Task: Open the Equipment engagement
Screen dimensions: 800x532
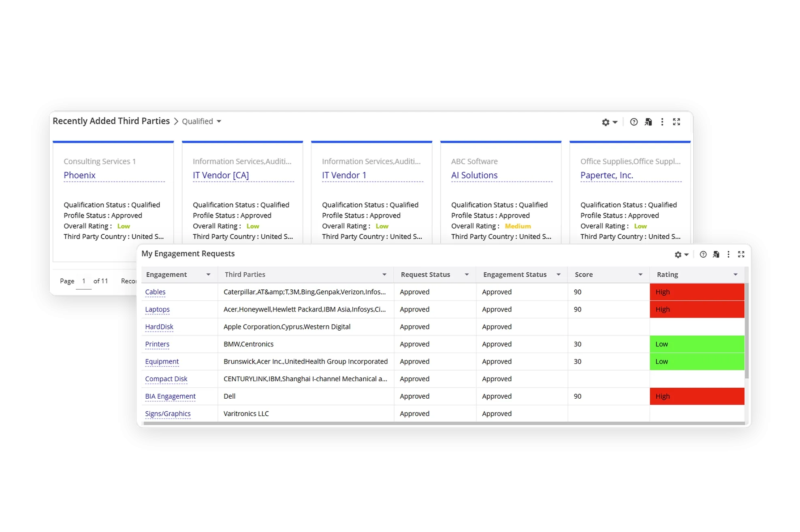Action: coord(162,361)
